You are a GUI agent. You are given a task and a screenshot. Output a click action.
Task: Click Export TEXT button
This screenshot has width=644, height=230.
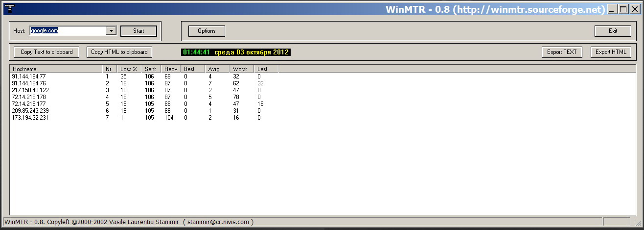coord(562,52)
